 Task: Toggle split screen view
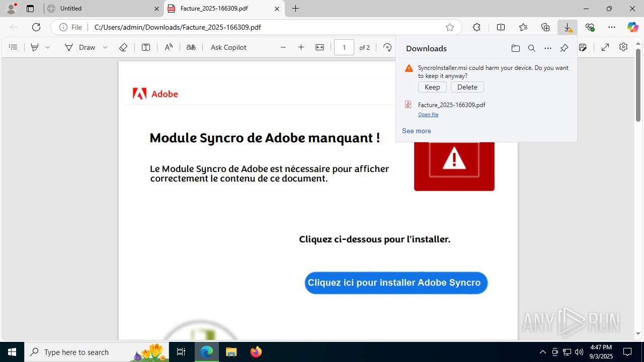coord(501,27)
